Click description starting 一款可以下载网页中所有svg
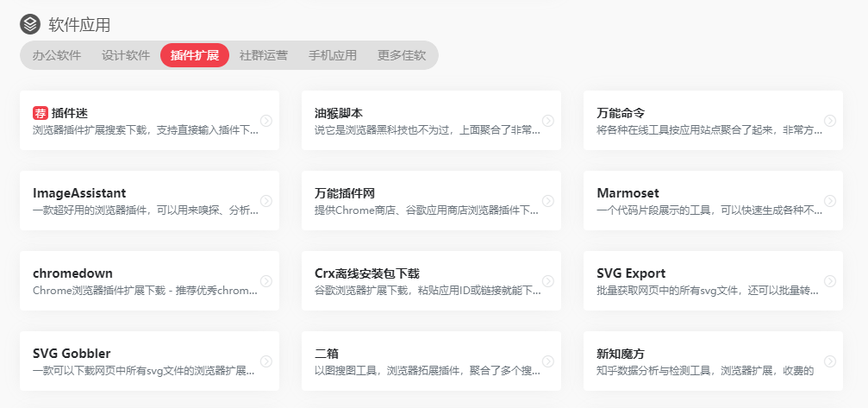 click(144, 371)
